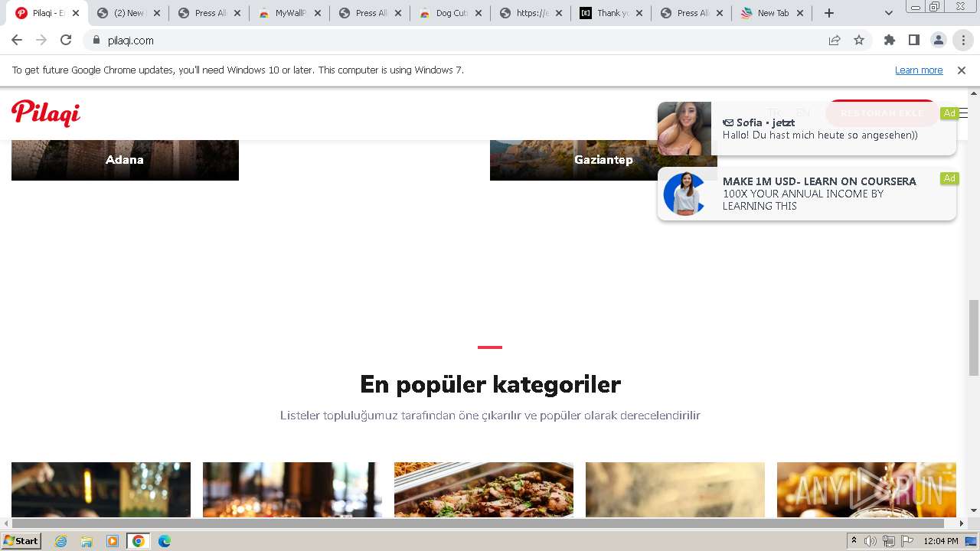
Task: Share this page icon in address bar
Action: pyautogui.click(x=835, y=41)
